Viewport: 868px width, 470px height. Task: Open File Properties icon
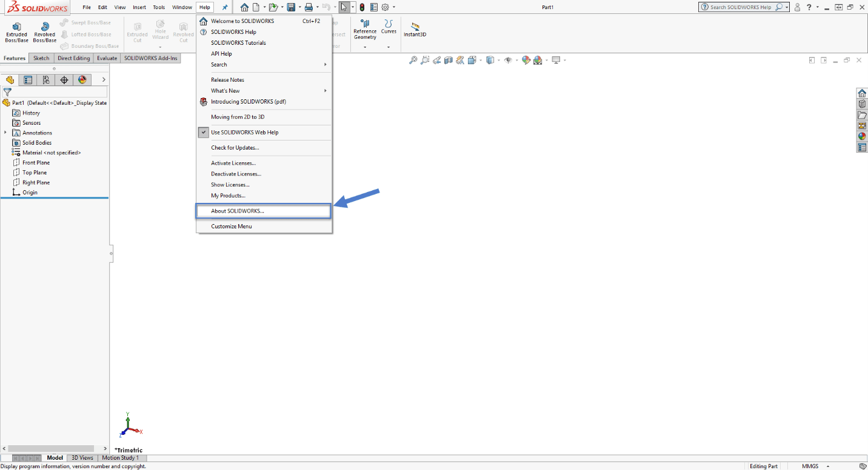point(373,7)
